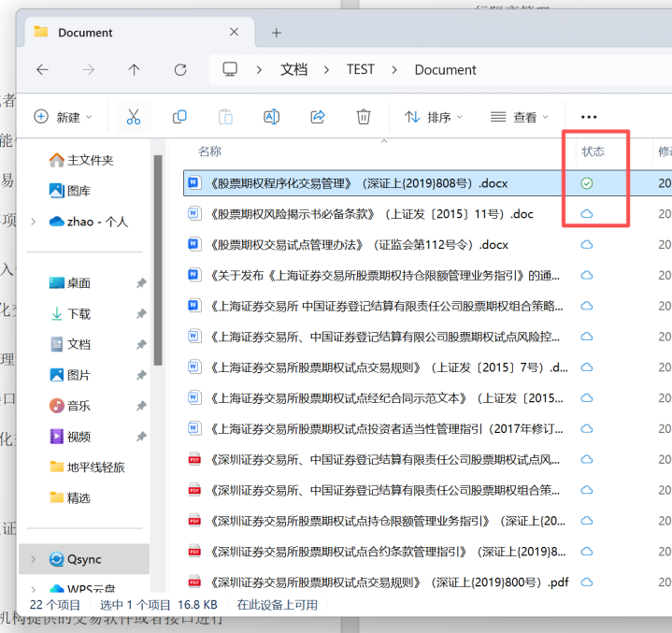
Task: Expand the 'zhao - 个人' tree node
Action: click(x=34, y=222)
